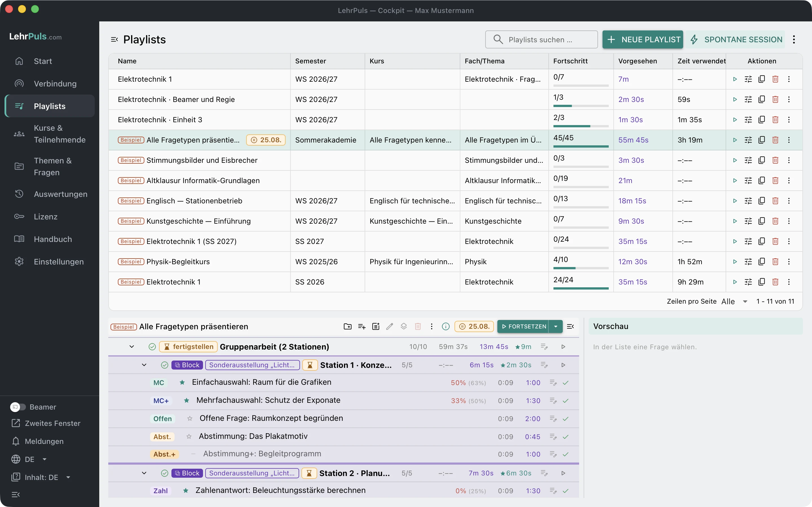Open the dropdown arrow next to Fortsetzen
The width and height of the screenshot is (812, 507).
point(556,326)
